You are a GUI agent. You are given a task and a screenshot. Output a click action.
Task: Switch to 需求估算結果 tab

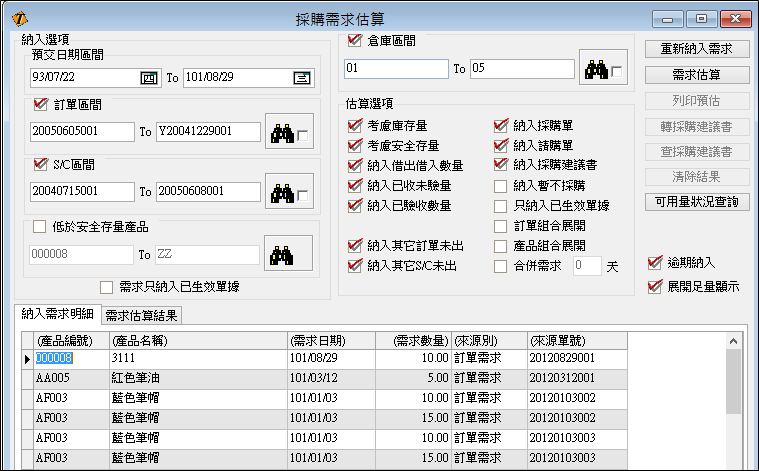pyautogui.click(x=139, y=315)
